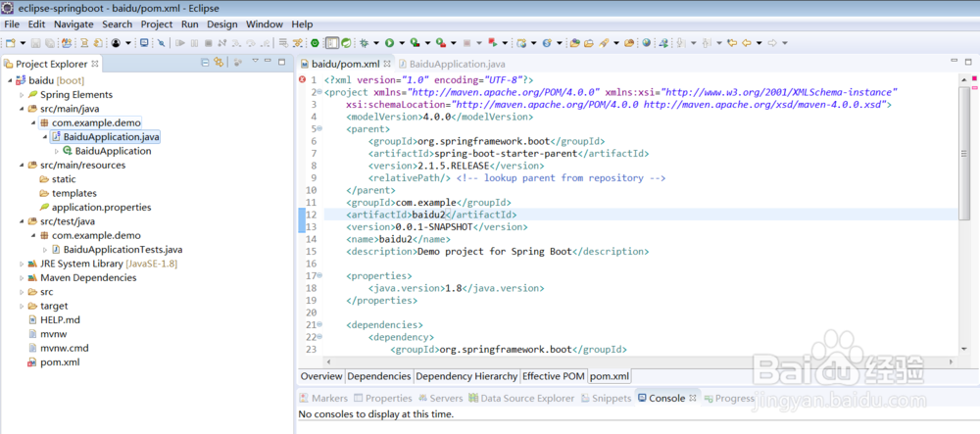Collapse the baidu [boot] project node
The image size is (980, 434).
(10, 80)
